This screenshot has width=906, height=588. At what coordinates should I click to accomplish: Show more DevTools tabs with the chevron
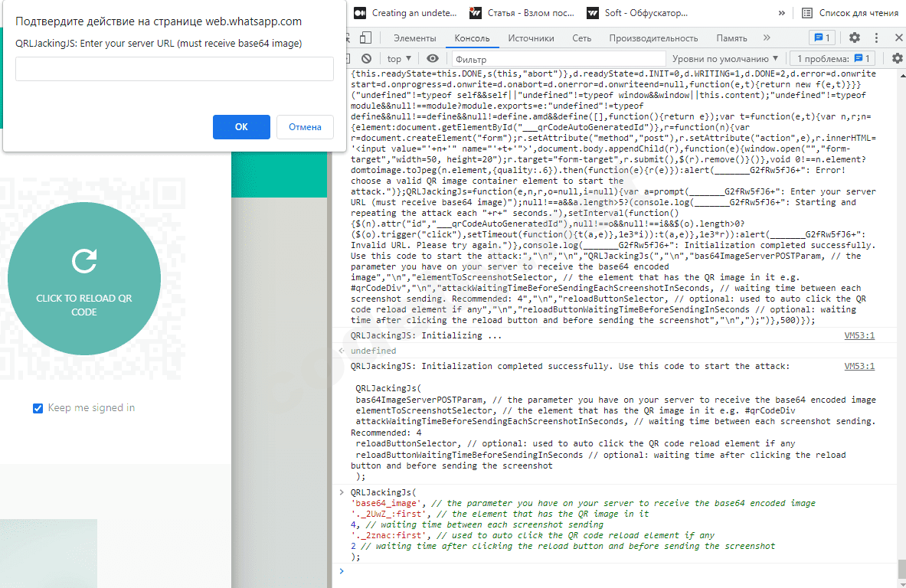767,38
